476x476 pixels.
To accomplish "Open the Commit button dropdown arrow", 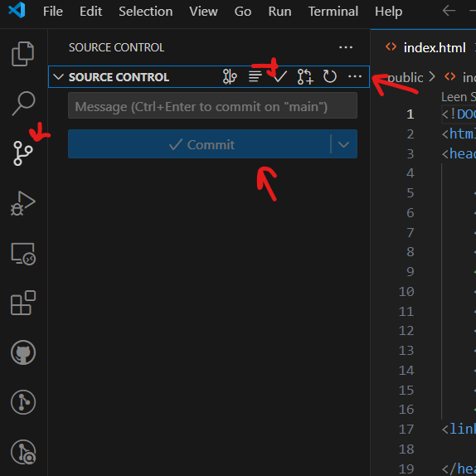I will coord(343,144).
